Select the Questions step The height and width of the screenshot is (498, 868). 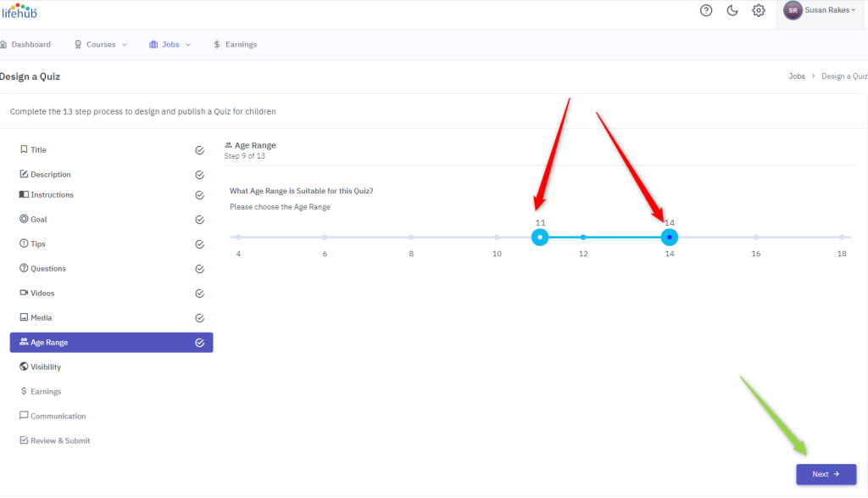[111, 269]
